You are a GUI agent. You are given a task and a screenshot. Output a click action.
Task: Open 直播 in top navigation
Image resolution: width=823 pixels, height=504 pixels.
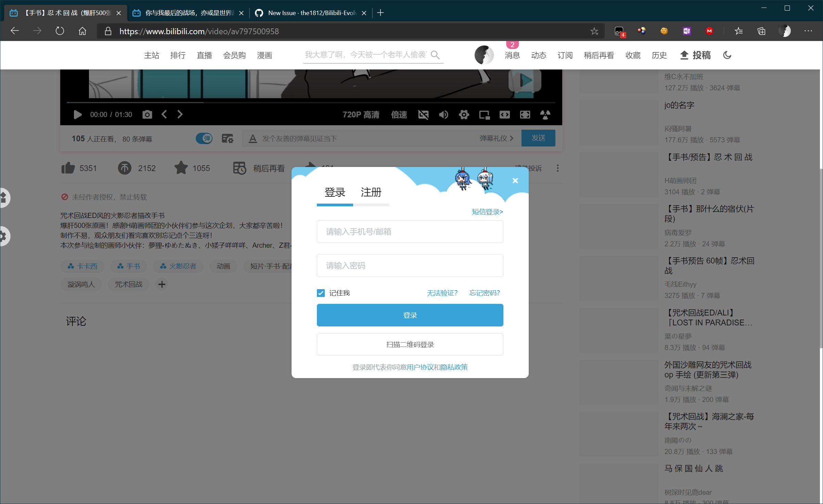coord(204,55)
